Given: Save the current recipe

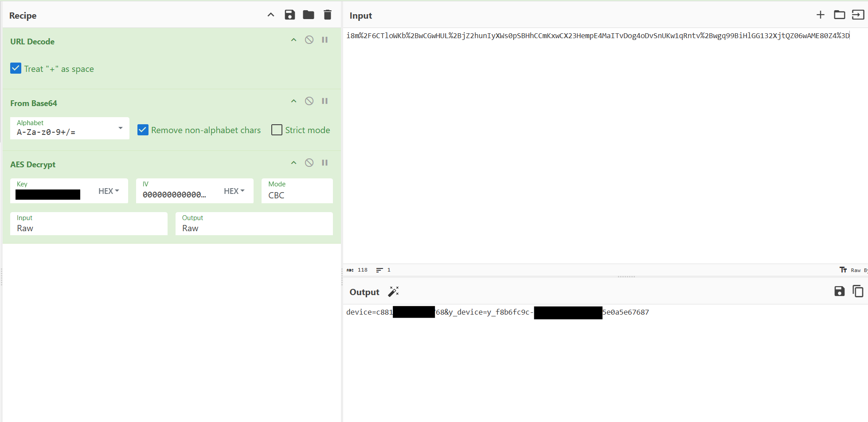Looking at the screenshot, I should 289,15.
